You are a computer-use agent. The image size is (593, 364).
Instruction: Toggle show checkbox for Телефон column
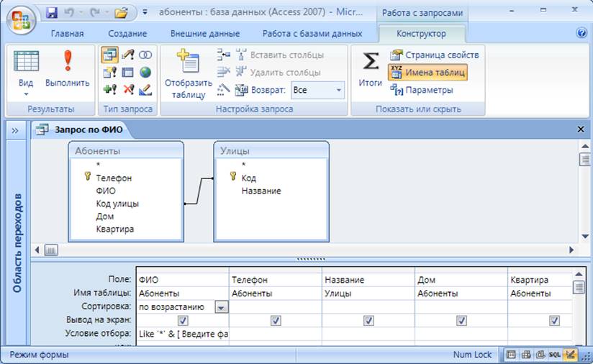pyautogui.click(x=276, y=321)
